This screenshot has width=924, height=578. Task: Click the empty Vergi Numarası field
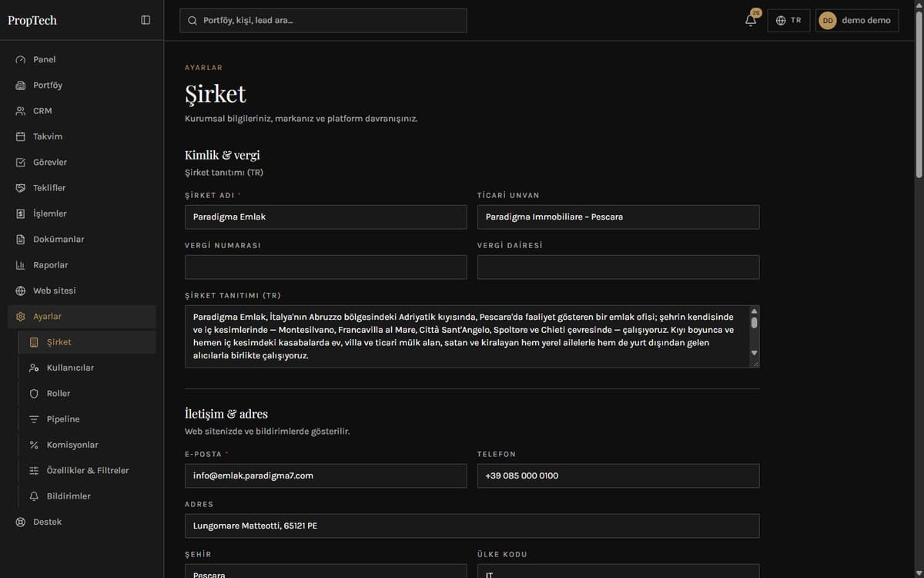click(326, 267)
